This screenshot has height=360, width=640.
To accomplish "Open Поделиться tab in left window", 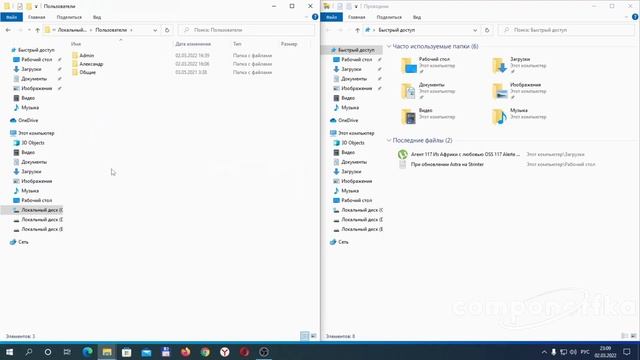I will click(69, 17).
